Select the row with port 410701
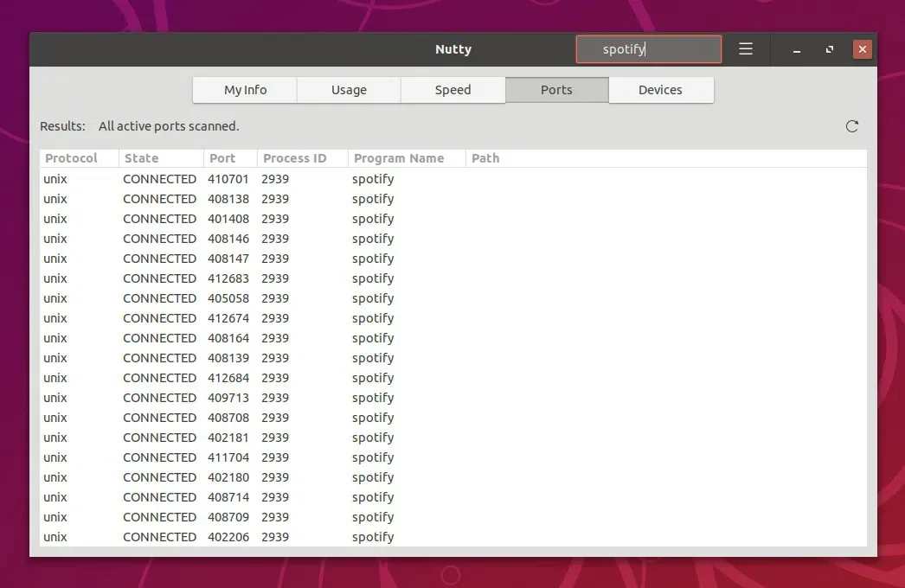905x588 pixels. 260,179
